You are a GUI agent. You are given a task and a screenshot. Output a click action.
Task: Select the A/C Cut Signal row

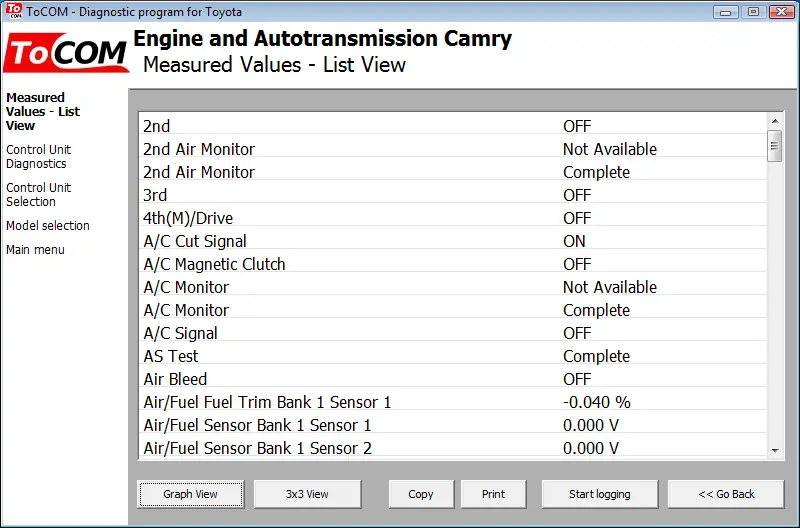coord(453,241)
